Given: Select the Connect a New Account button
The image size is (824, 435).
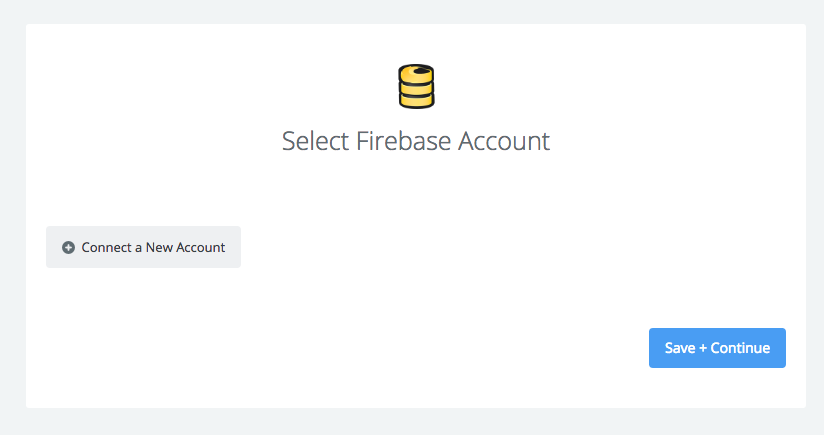Looking at the screenshot, I should (x=143, y=247).
